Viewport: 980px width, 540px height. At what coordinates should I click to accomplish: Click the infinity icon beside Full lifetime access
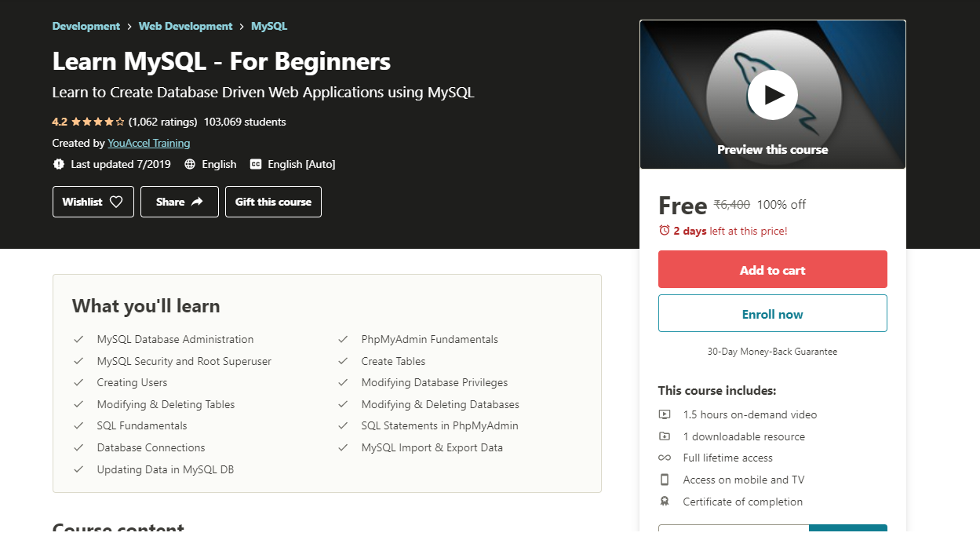[x=665, y=458]
